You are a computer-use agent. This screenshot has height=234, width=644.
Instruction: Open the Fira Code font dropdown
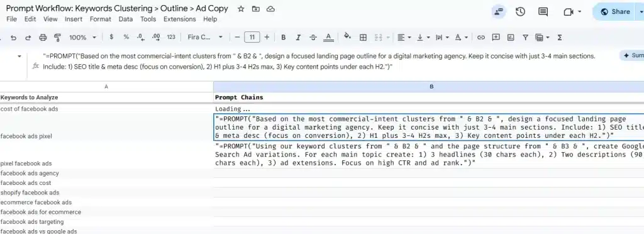[x=205, y=37]
